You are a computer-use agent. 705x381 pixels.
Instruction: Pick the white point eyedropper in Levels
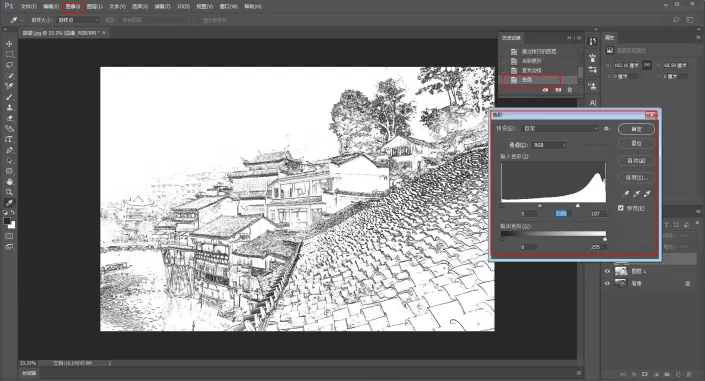[647, 194]
